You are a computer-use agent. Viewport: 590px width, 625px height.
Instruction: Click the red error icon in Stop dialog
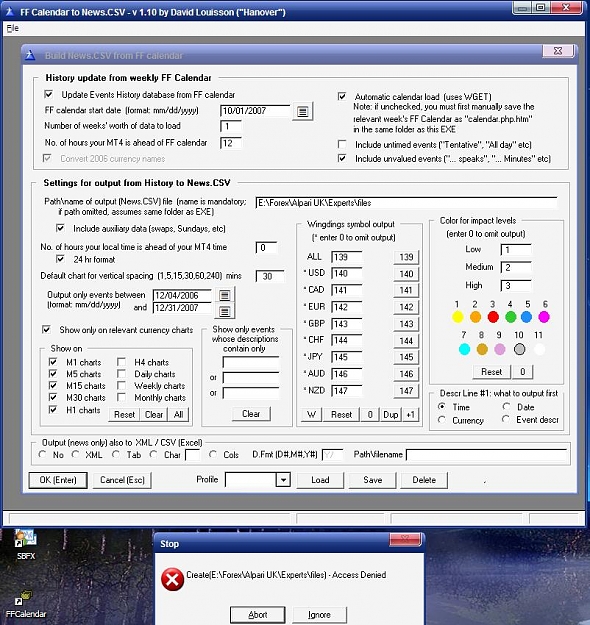[x=172, y=579]
